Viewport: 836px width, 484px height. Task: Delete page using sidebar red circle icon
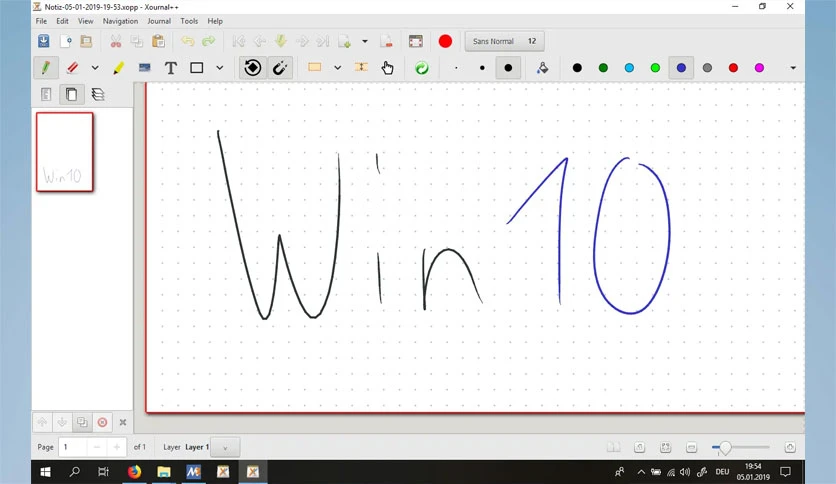[102, 422]
